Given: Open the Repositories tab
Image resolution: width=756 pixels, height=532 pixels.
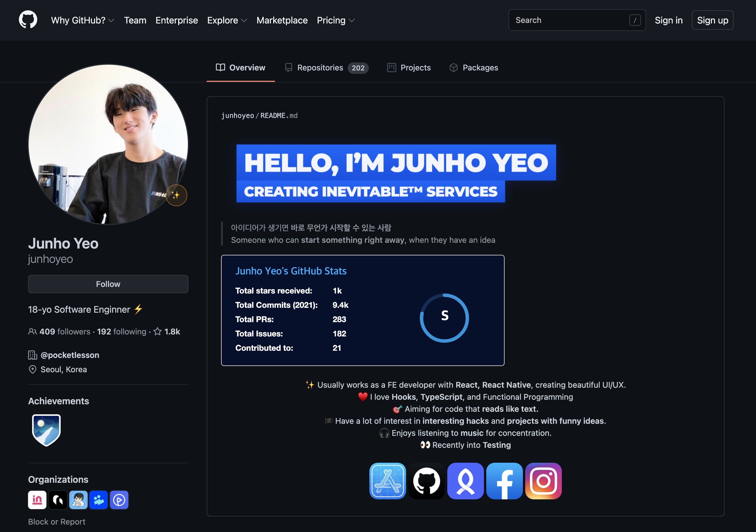Looking at the screenshot, I should tap(326, 68).
